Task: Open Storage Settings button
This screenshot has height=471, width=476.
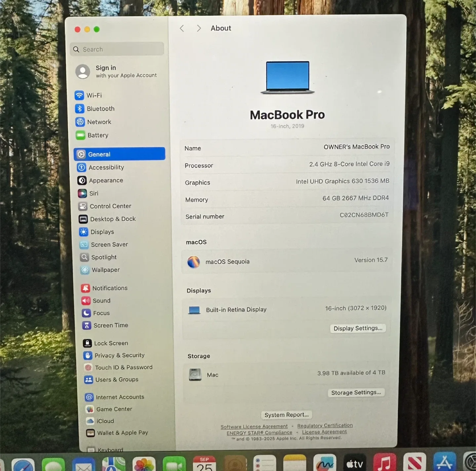Action: click(x=356, y=393)
